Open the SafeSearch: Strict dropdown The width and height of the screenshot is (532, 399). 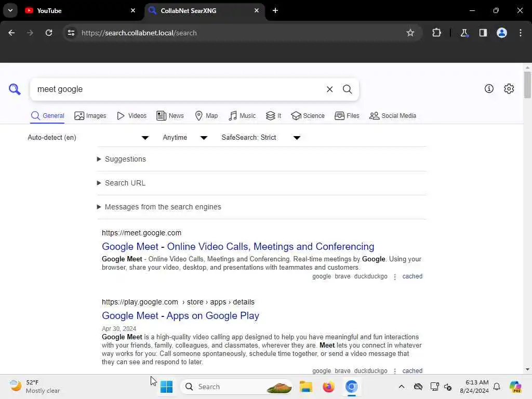point(261,137)
